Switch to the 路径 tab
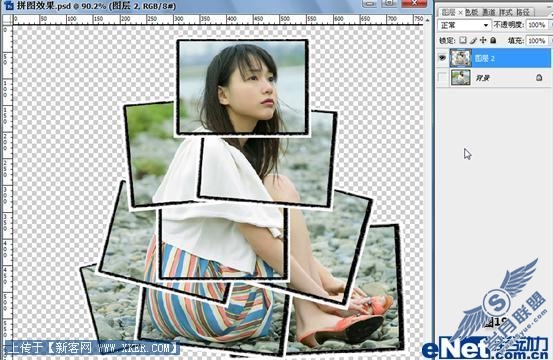 pyautogui.click(x=523, y=12)
